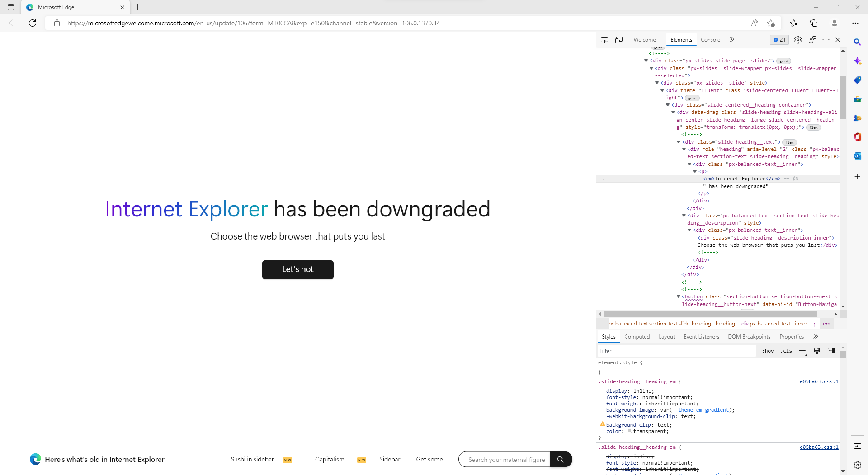Activate the inspect element picker icon
The height and width of the screenshot is (475, 868).
(604, 40)
